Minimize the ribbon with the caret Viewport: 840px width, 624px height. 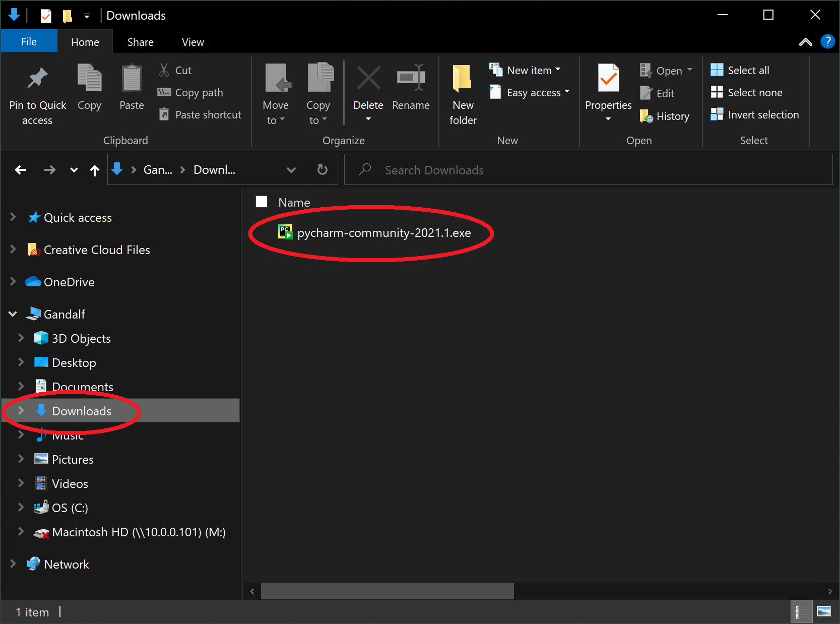(x=805, y=42)
